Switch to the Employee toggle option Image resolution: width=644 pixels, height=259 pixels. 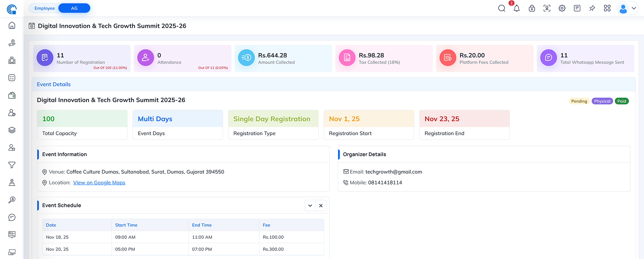[x=45, y=8]
